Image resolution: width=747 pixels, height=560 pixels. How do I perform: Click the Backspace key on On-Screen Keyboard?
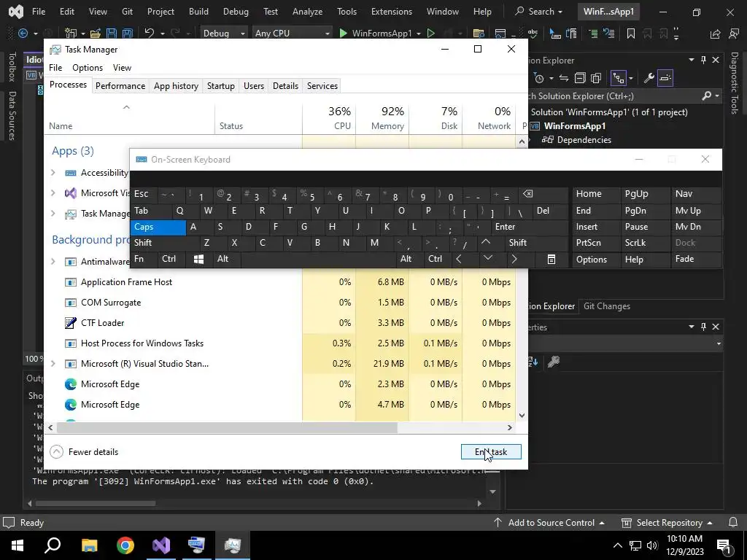[x=527, y=194]
